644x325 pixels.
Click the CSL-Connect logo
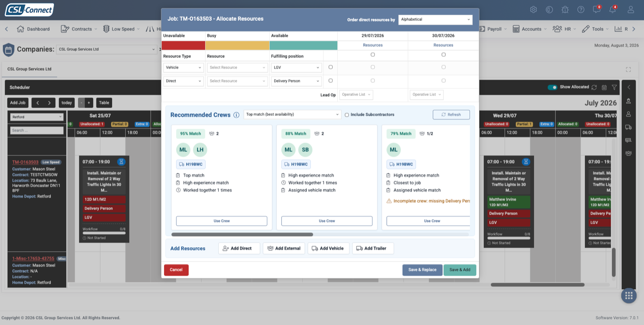pyautogui.click(x=29, y=10)
